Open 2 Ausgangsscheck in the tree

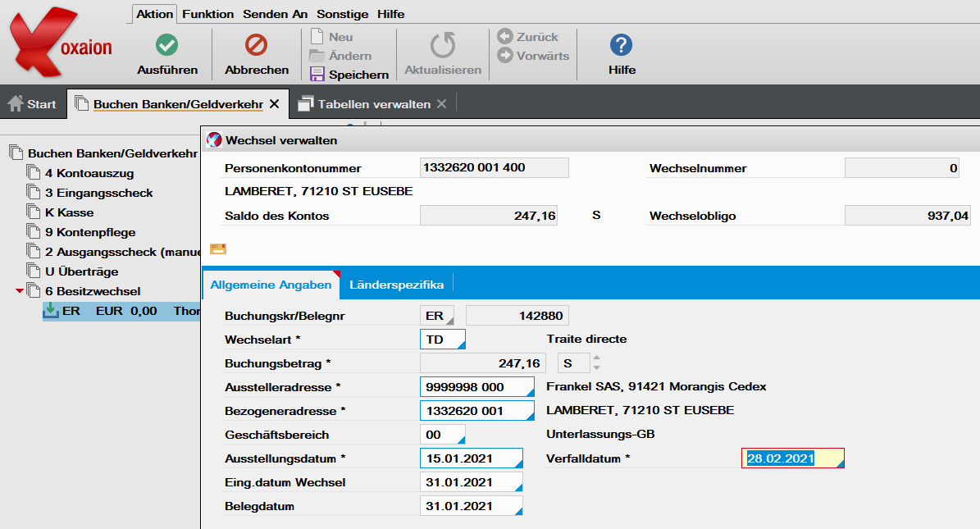coord(122,252)
